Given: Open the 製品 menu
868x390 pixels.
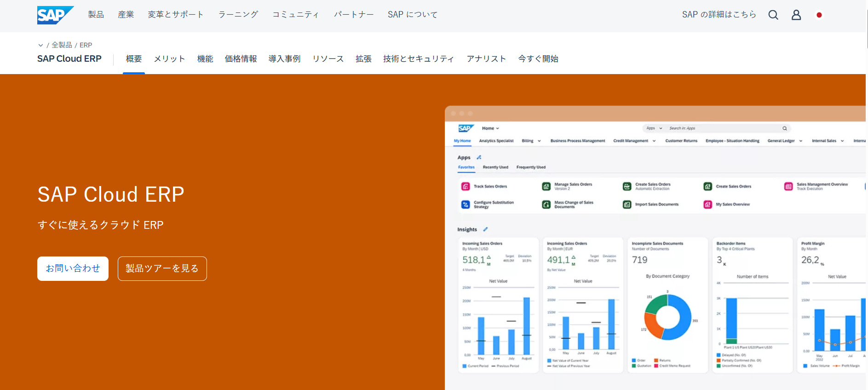Looking at the screenshot, I should point(96,15).
